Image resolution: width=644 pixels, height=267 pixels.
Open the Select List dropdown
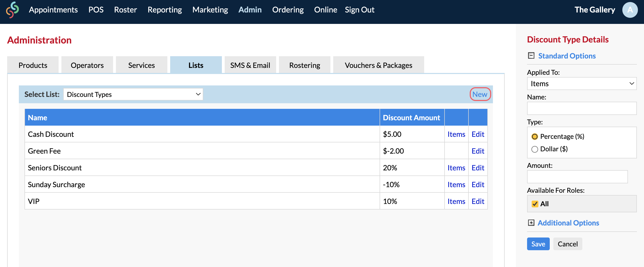[133, 94]
